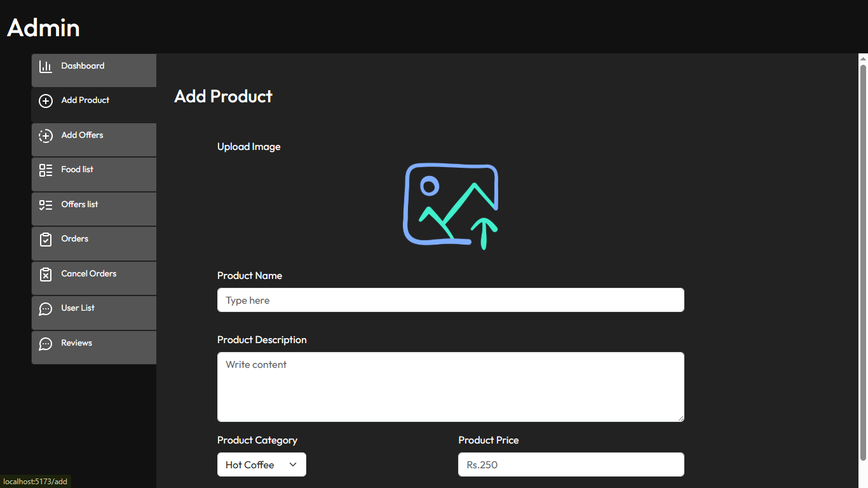The image size is (868, 488).
Task: Click the Product Category label
Action: click(257, 440)
